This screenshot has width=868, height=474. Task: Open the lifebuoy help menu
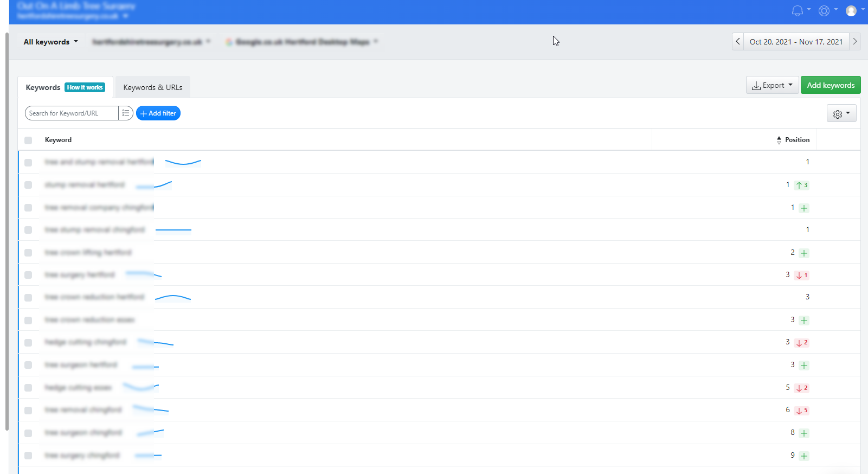[824, 11]
